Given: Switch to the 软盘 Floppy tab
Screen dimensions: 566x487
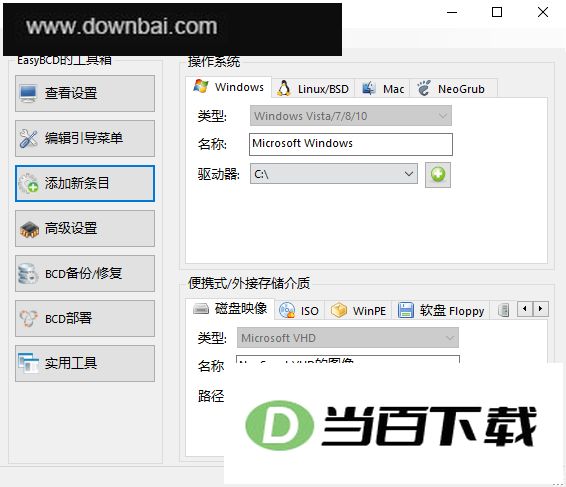Looking at the screenshot, I should click(x=441, y=310).
